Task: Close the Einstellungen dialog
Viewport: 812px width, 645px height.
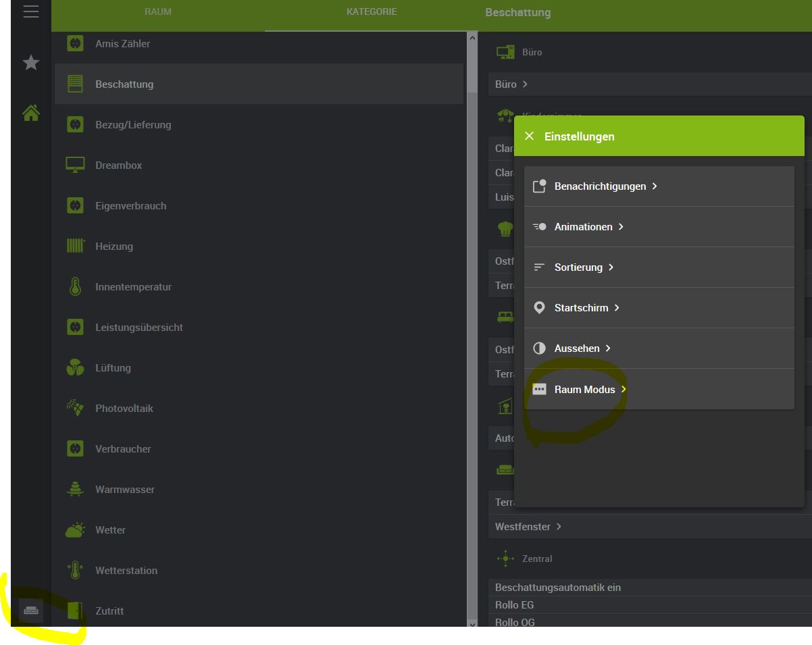Action: pyautogui.click(x=529, y=136)
